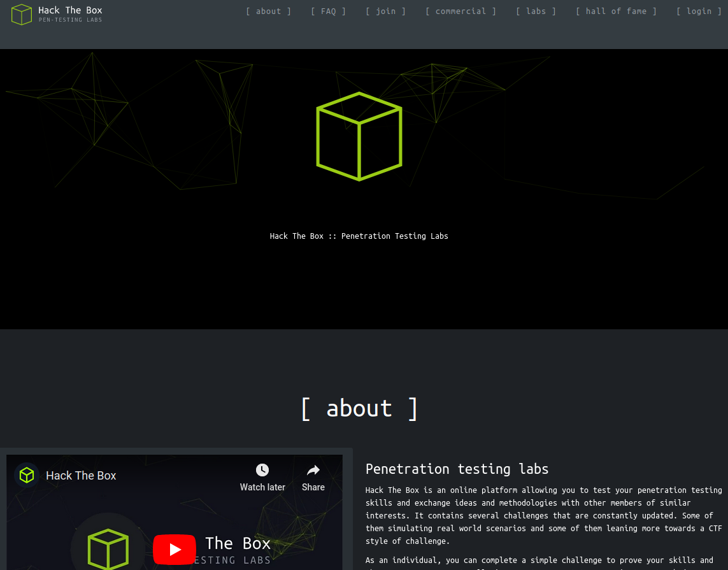Click the Hack The Box channel avatar on video

pos(27,475)
